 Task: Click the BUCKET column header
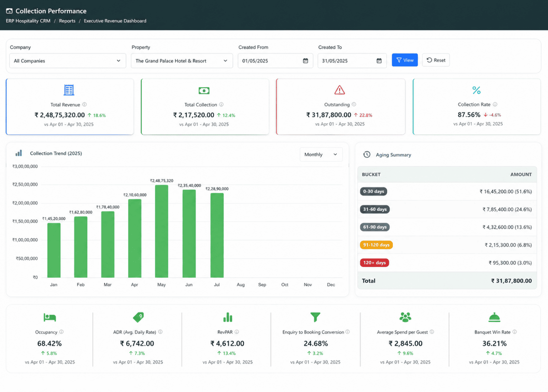tap(371, 175)
